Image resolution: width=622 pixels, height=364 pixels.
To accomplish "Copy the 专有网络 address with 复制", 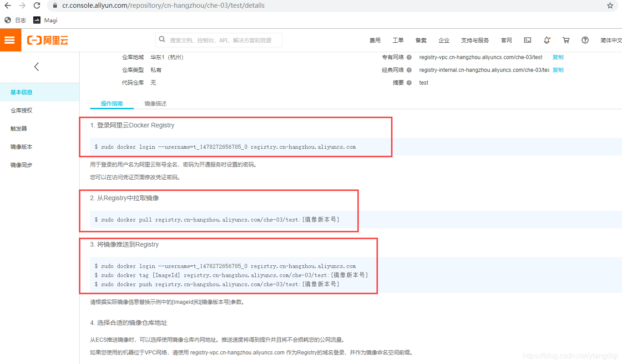I will click(x=558, y=57).
